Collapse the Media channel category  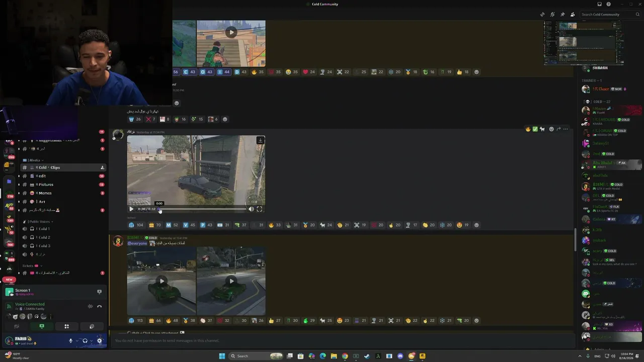point(33,160)
